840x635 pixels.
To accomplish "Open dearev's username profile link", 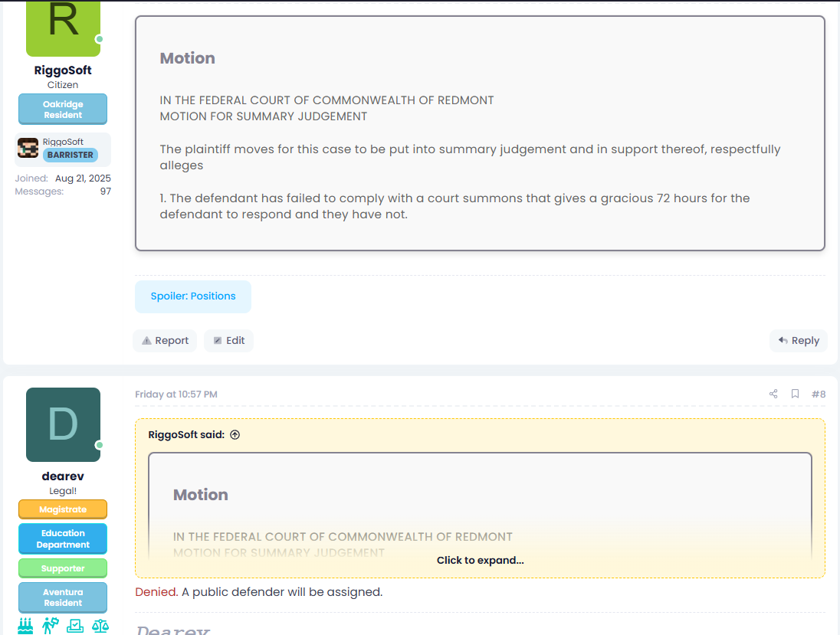I will pyautogui.click(x=63, y=476).
